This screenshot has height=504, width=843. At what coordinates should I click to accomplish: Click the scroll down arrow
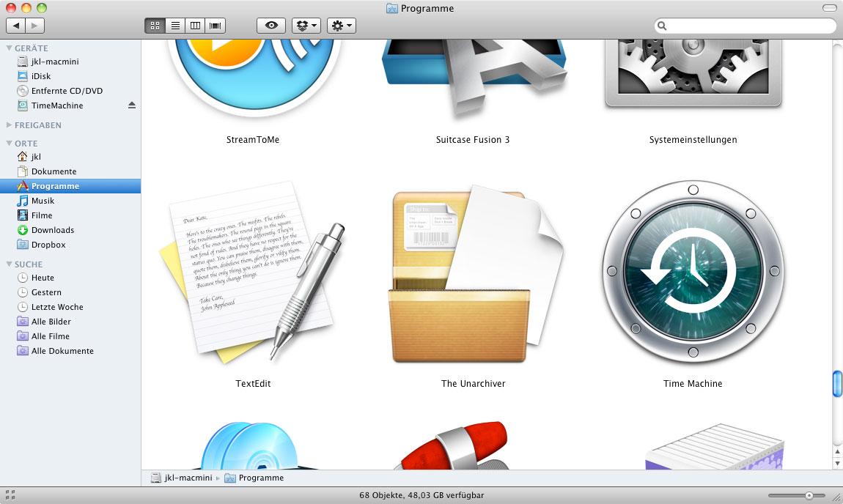pos(837,463)
